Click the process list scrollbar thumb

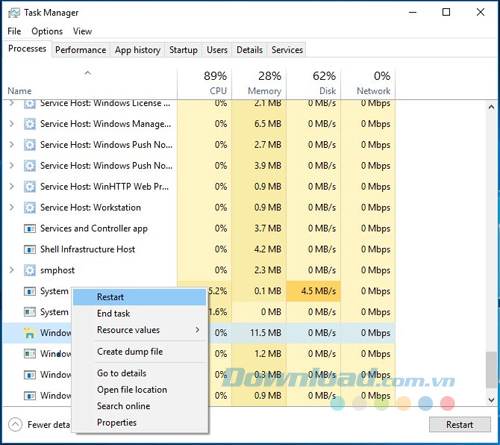pyautogui.click(x=491, y=370)
